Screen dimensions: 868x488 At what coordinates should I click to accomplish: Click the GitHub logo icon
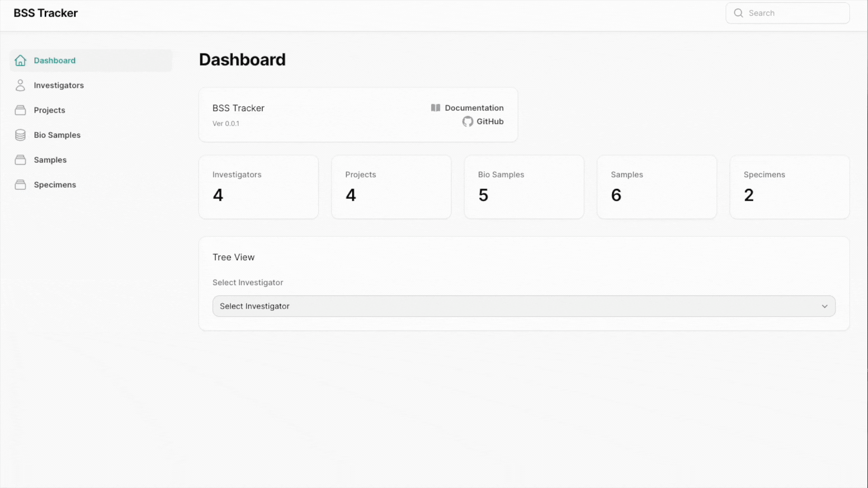point(468,122)
